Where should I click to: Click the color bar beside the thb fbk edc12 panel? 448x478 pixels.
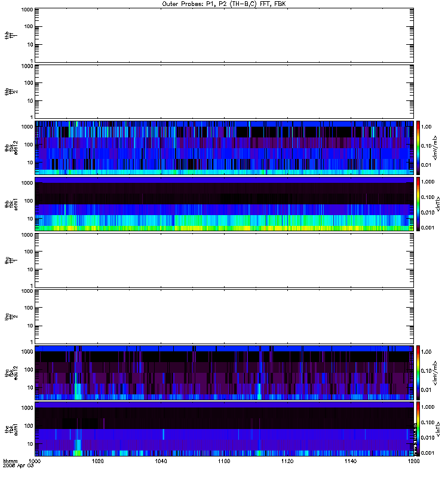(x=418, y=148)
